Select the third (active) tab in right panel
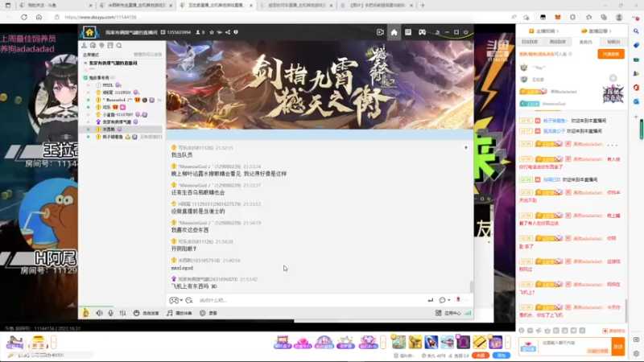The width and height of the screenshot is (644, 362). pyautogui.click(x=586, y=42)
